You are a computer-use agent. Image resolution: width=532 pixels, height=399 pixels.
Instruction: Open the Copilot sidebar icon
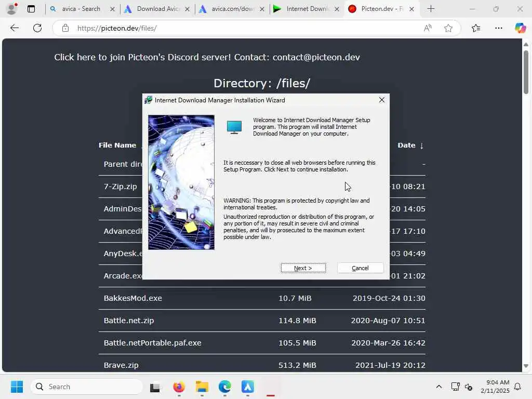(520, 28)
